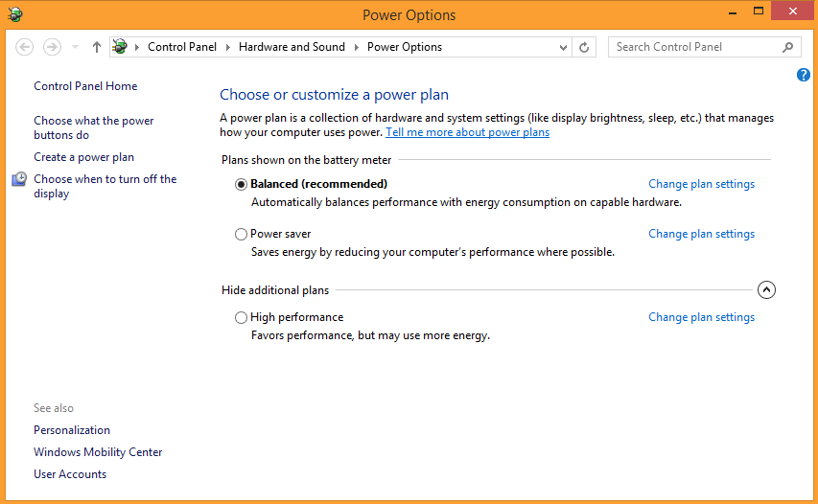Select Hardware and Sound in the breadcrumb
Viewport: 818px width, 504px height.
(x=292, y=47)
